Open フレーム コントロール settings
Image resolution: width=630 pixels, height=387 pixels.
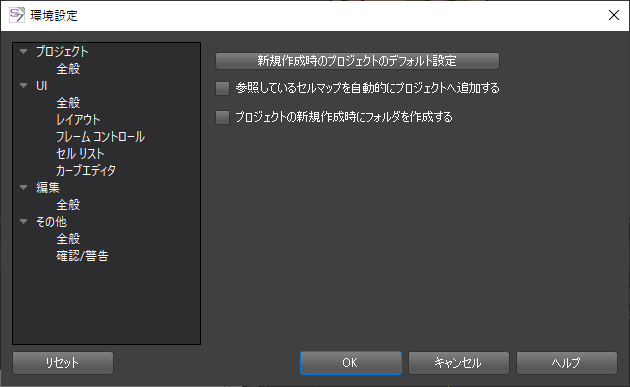pos(100,137)
